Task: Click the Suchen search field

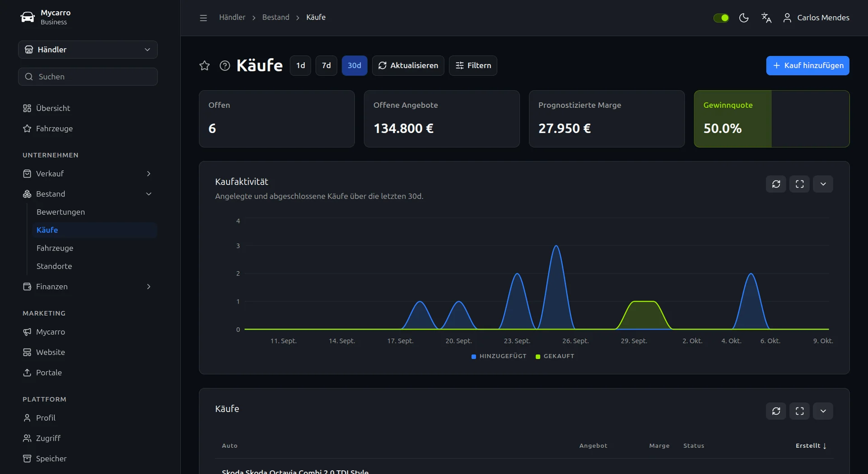Action: coord(88,77)
